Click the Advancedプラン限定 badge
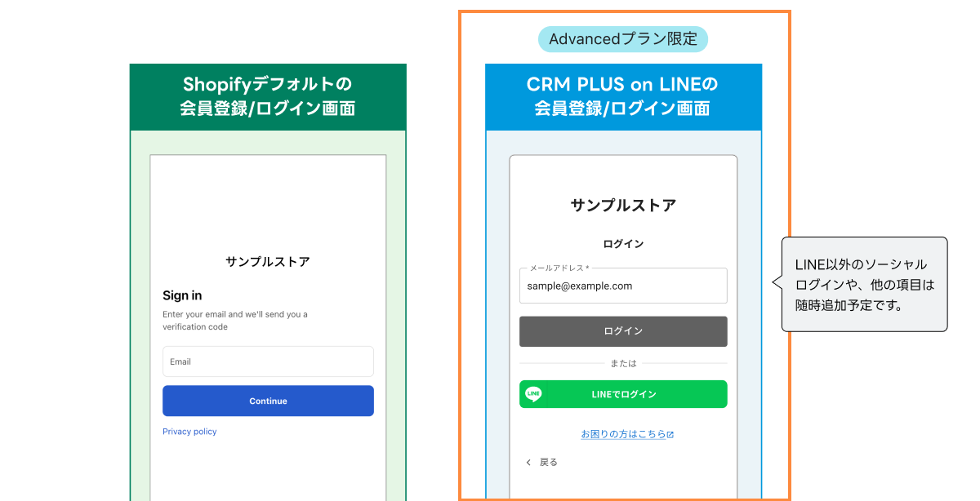980x501 pixels. [622, 39]
